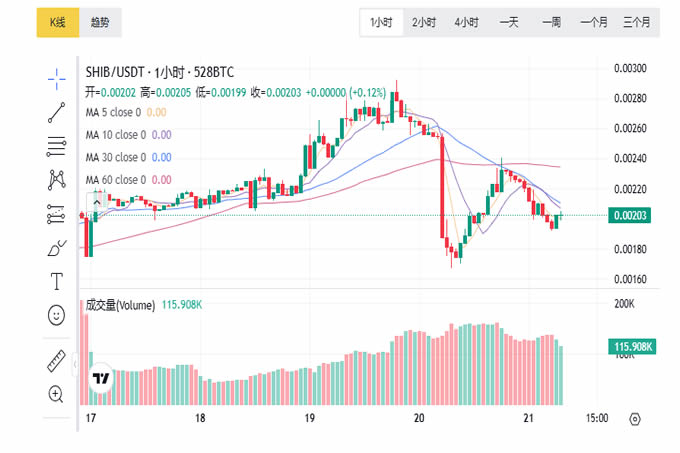
Task: Select the ruler measure tool
Action: 56,361
